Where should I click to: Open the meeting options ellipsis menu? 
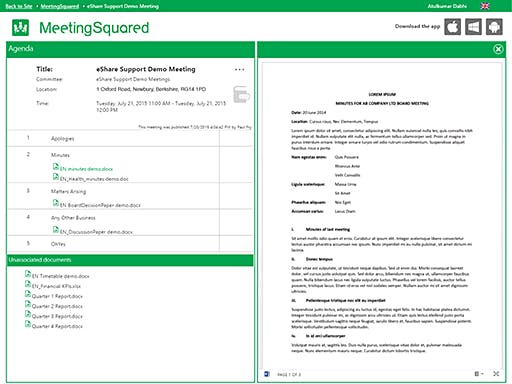click(x=239, y=69)
